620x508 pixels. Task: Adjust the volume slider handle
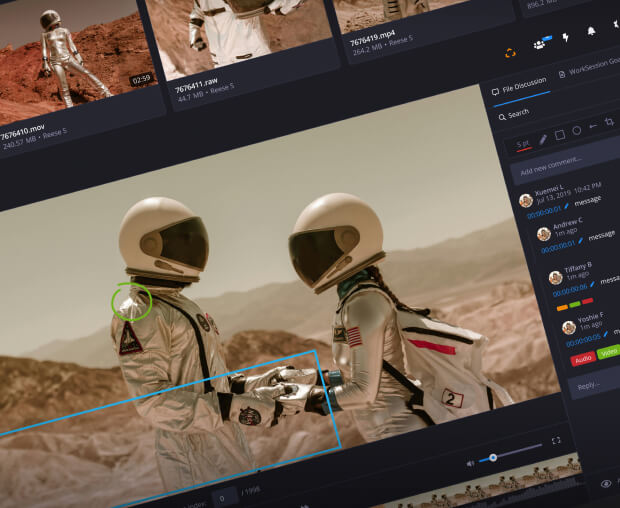(493, 458)
